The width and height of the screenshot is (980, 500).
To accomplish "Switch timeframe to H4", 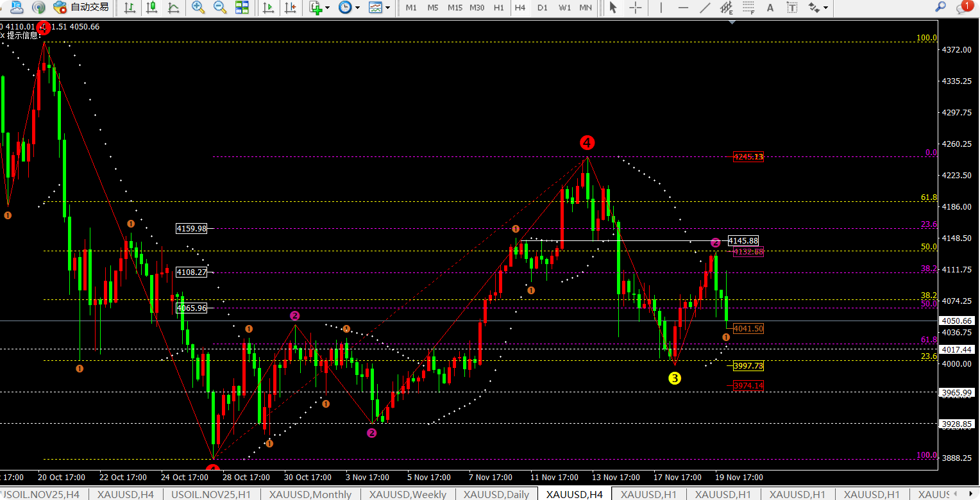I will pyautogui.click(x=520, y=8).
